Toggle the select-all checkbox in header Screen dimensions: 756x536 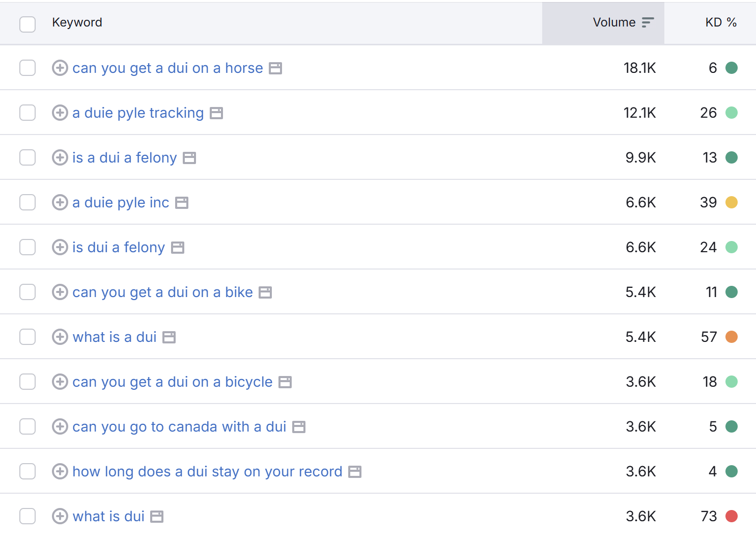click(27, 24)
